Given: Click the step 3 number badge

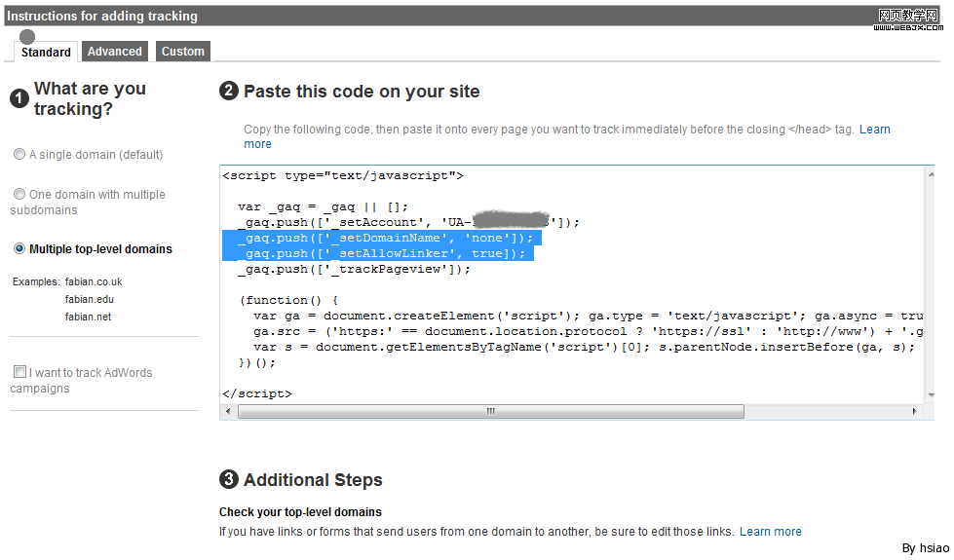Looking at the screenshot, I should point(229,479).
